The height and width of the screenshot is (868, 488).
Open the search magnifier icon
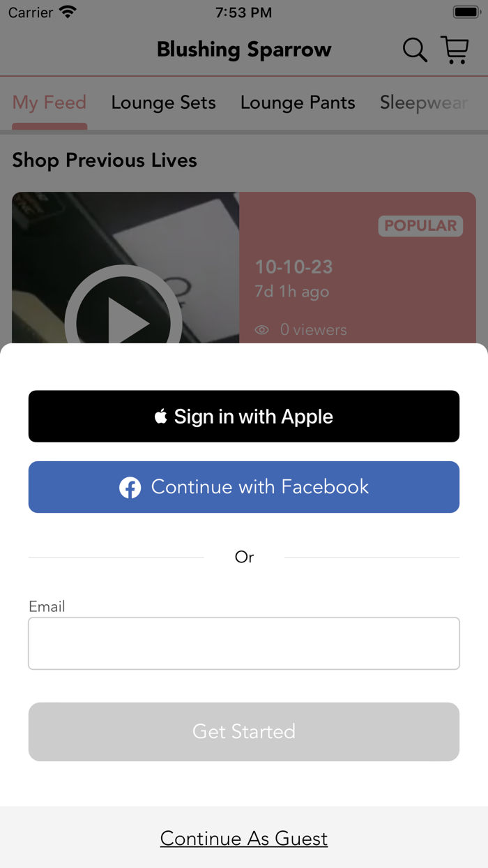pos(415,50)
